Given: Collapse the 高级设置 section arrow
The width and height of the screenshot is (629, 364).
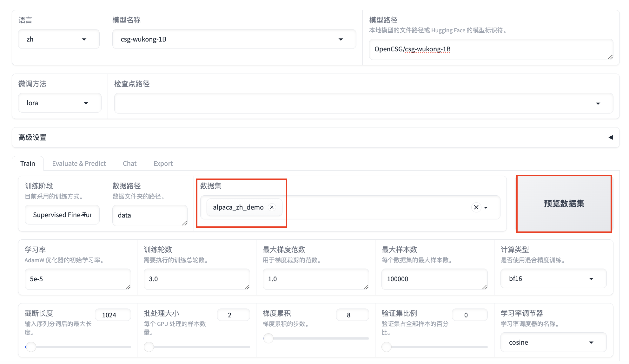Looking at the screenshot, I should coord(611,137).
